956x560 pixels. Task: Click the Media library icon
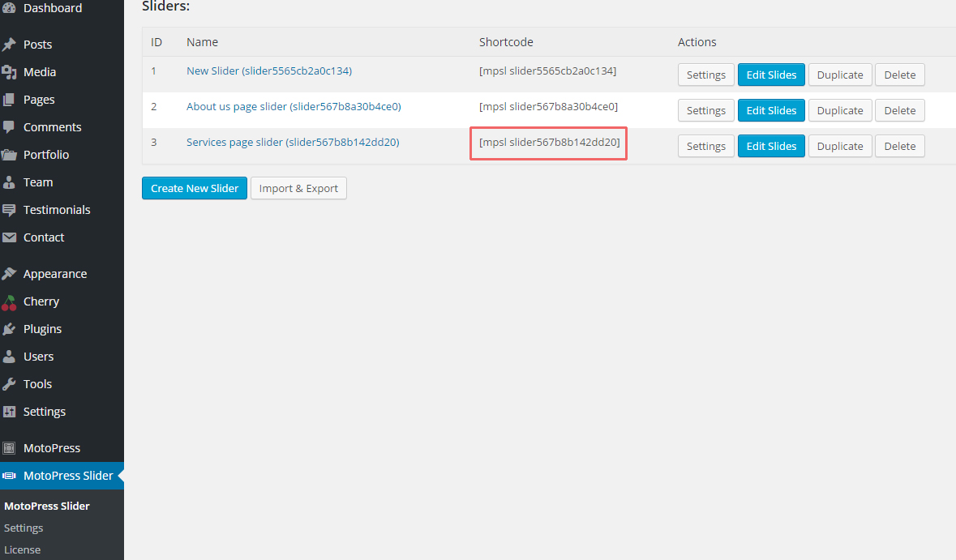pos(9,72)
